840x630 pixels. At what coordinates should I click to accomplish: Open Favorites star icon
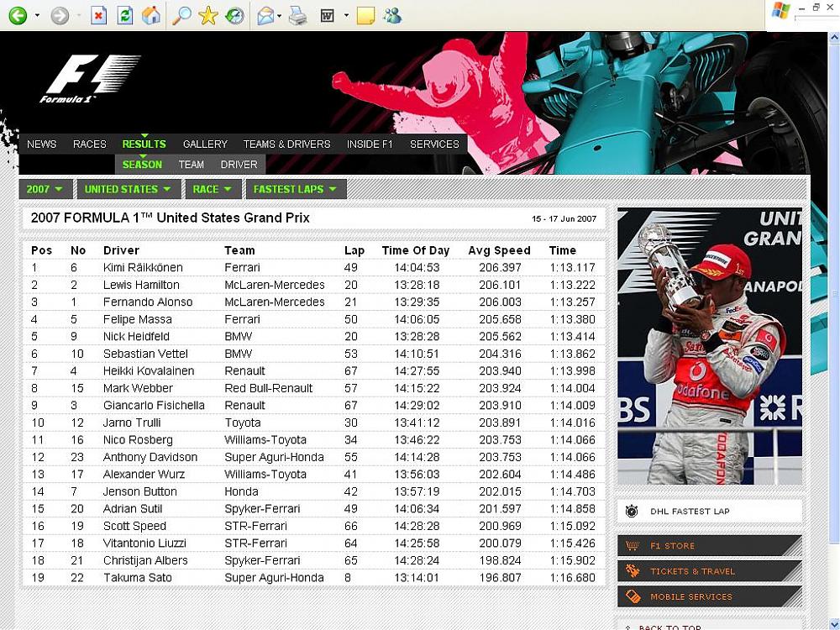click(x=208, y=15)
